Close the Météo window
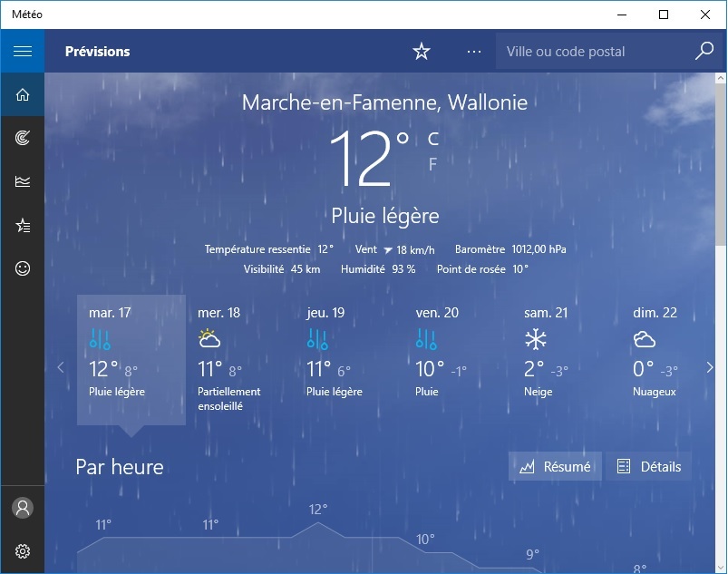The width and height of the screenshot is (728, 574). [705, 15]
